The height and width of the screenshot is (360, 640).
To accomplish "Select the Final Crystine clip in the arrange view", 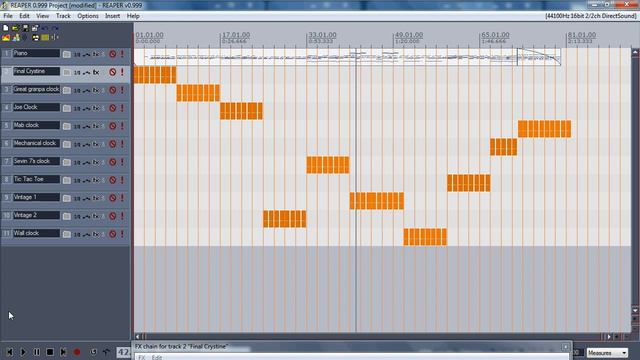I will 155,75.
